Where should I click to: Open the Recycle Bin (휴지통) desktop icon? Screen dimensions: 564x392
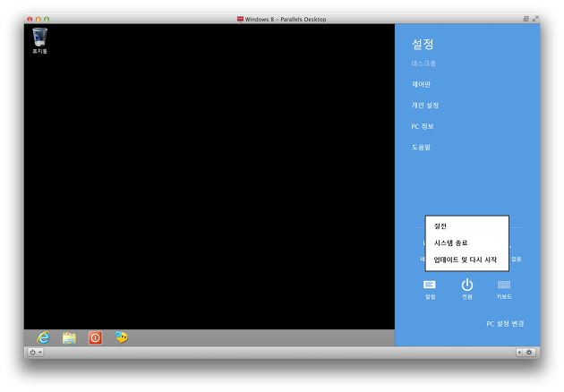pyautogui.click(x=39, y=40)
